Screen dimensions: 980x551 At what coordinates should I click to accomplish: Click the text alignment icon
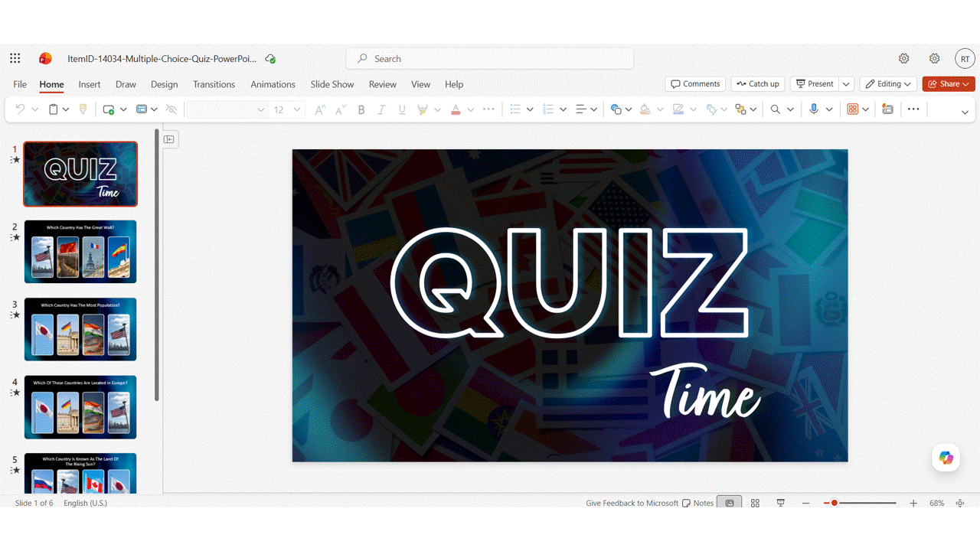coord(581,109)
